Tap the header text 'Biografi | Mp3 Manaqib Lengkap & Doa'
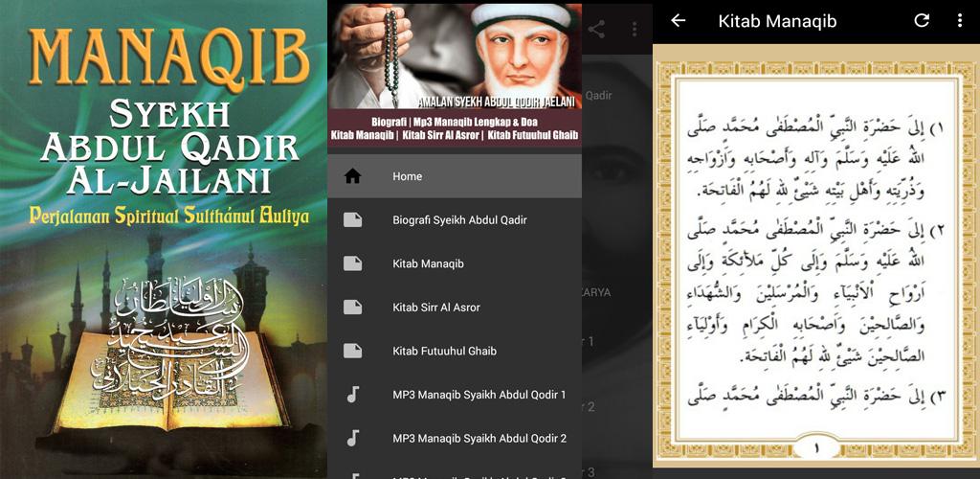 pyautogui.click(x=455, y=122)
